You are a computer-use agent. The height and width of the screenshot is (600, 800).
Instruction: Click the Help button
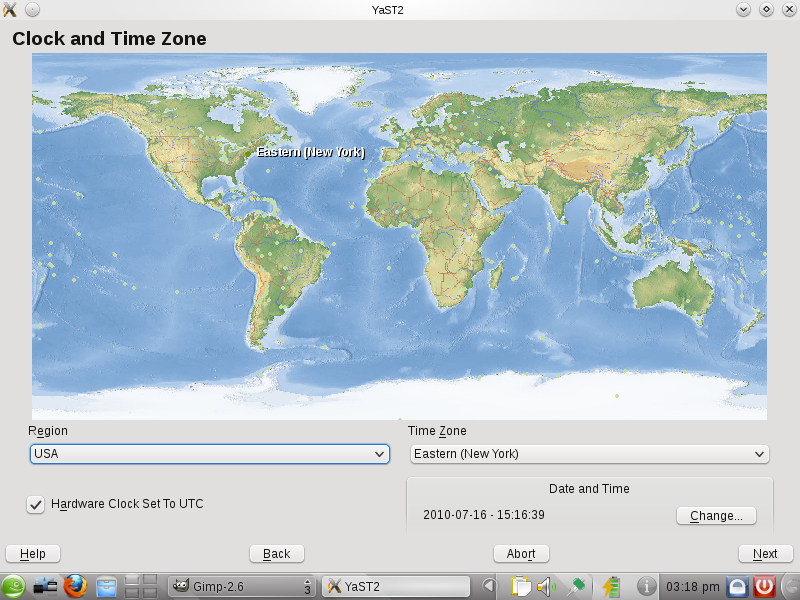[33, 554]
